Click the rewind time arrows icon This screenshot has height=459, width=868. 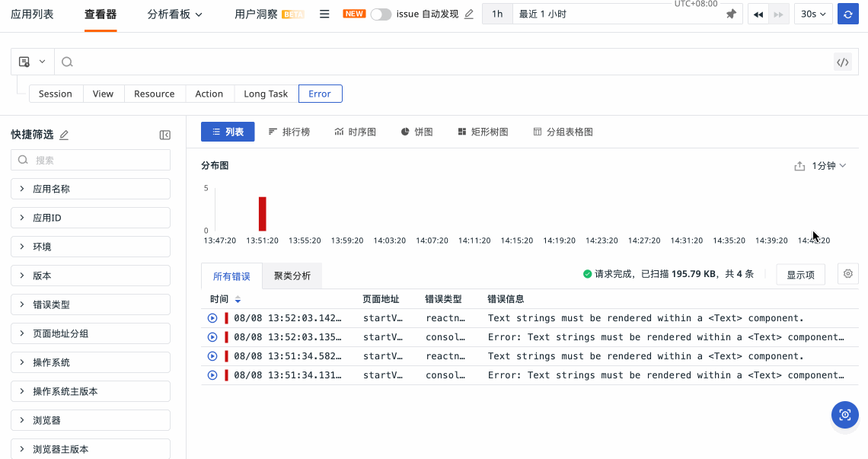pyautogui.click(x=758, y=14)
